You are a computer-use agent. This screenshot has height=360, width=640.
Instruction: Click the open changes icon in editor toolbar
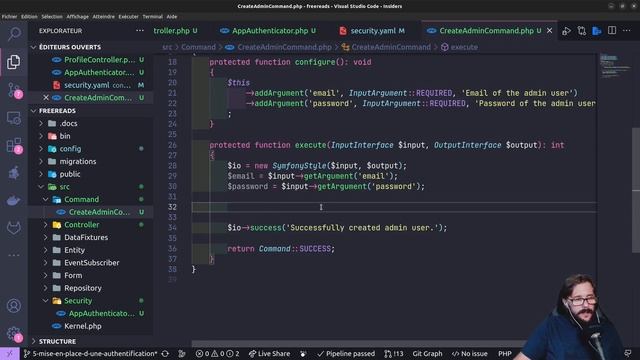tap(582, 31)
